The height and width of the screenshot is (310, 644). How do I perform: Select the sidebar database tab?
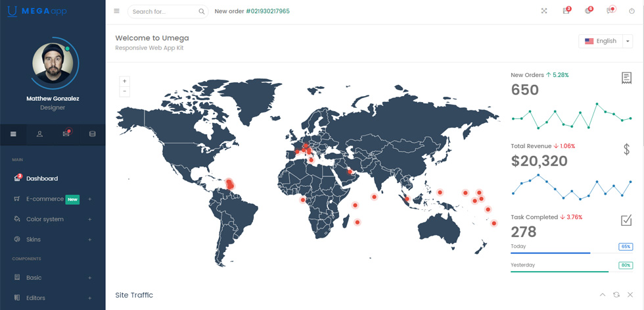(x=93, y=134)
